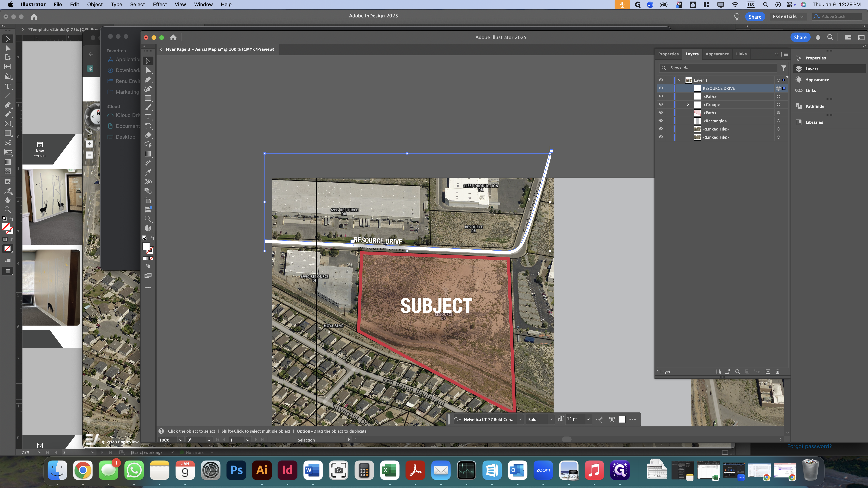Click the white fill swatch in Illustrator toolbar

[x=146, y=247]
